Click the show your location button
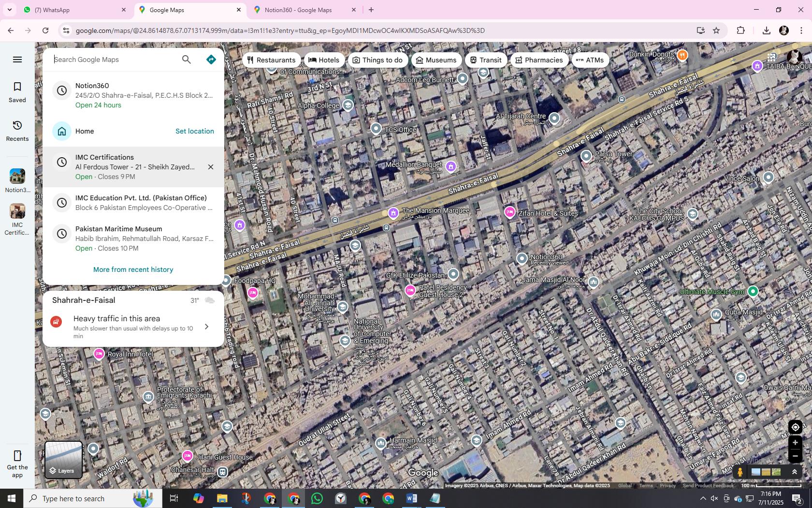812x508 pixels. click(795, 427)
